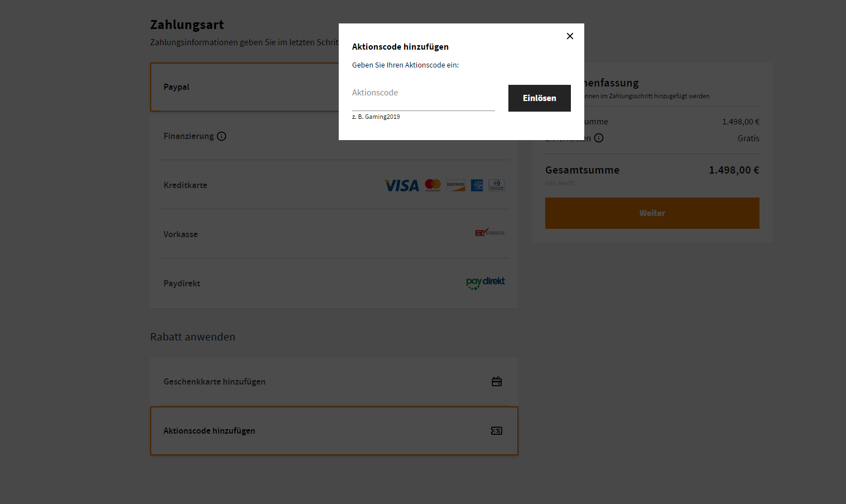Select Finanzierung payment option

[189, 136]
